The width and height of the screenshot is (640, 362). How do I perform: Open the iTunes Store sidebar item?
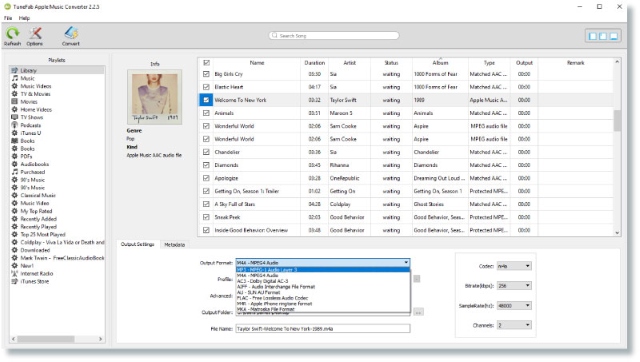35,282
